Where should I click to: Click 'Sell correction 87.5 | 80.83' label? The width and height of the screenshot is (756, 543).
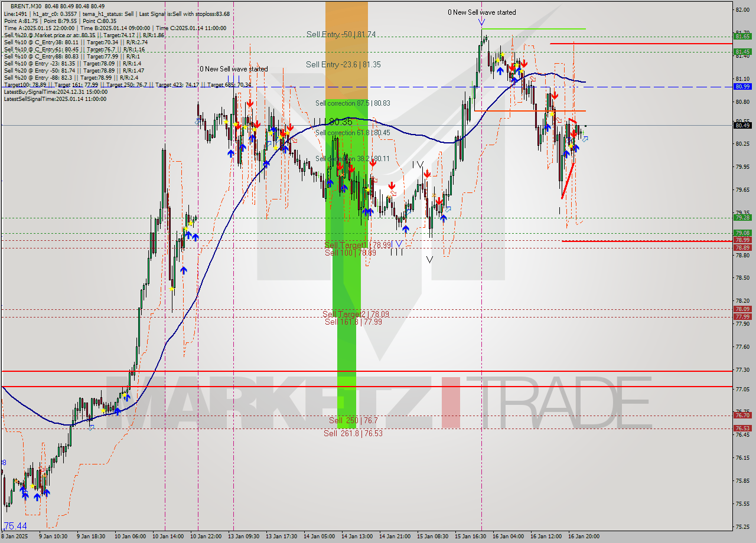pyautogui.click(x=353, y=103)
